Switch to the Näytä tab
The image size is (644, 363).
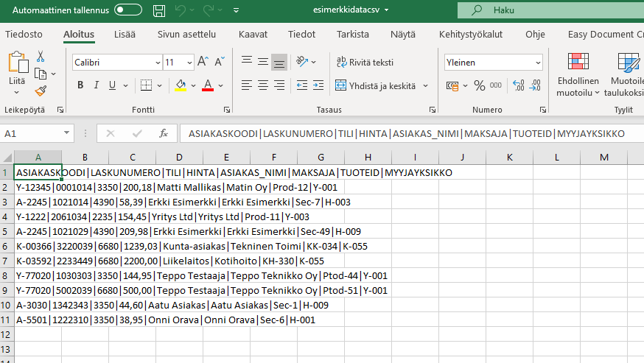(403, 34)
